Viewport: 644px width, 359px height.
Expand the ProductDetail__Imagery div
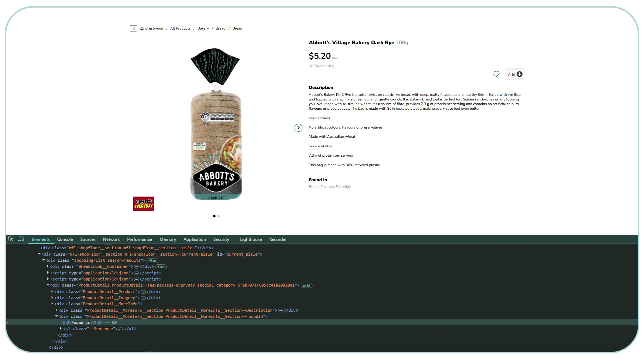pos(52,298)
